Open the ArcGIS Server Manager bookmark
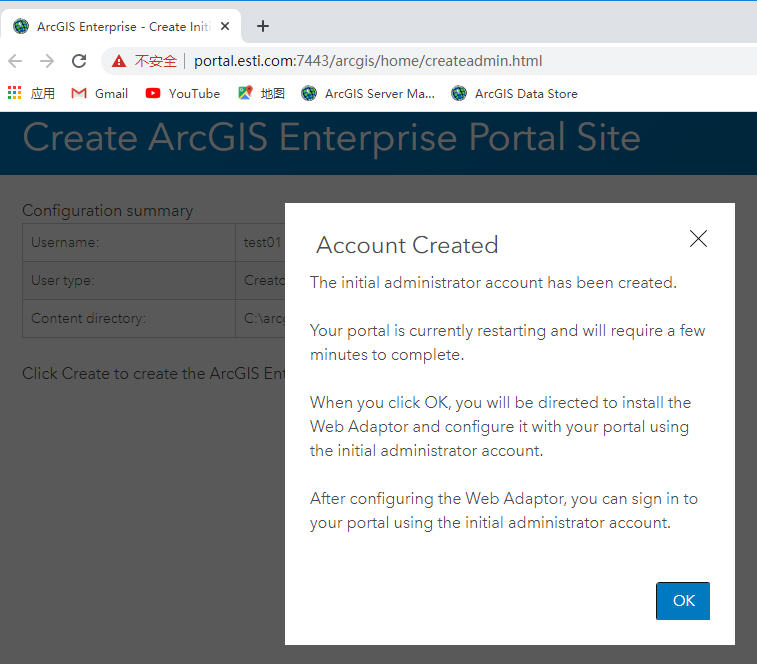The width and height of the screenshot is (757, 664). 368,93
